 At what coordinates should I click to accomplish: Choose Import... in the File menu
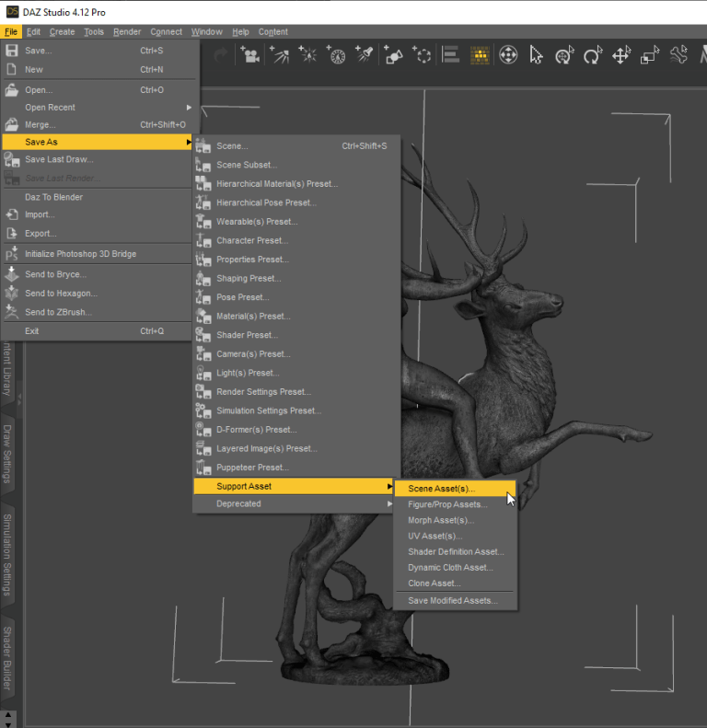coord(97,214)
